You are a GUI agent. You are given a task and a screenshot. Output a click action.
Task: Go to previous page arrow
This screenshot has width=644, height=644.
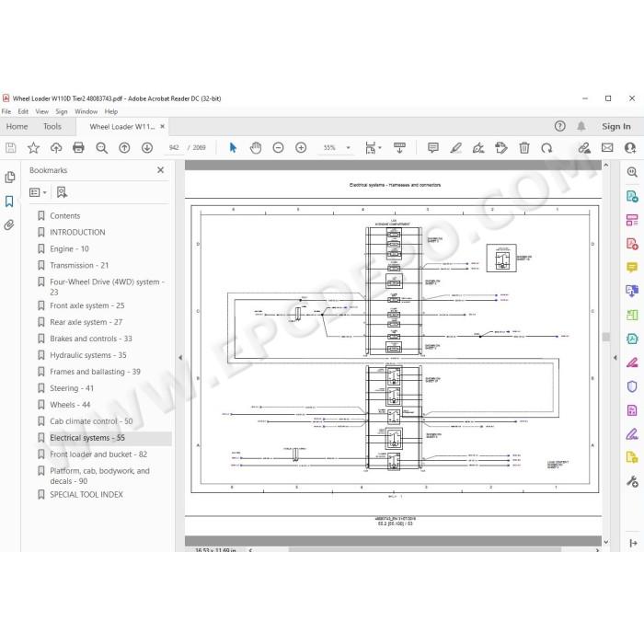[124, 148]
